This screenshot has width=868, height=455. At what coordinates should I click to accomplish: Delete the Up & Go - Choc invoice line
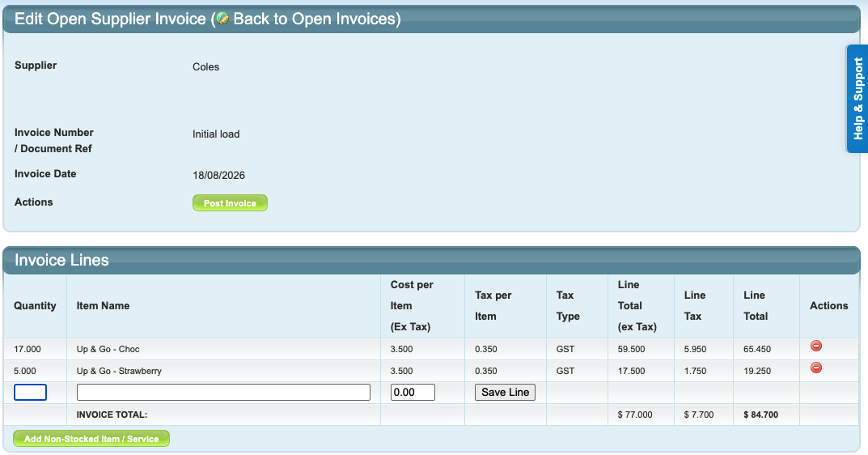click(816, 346)
